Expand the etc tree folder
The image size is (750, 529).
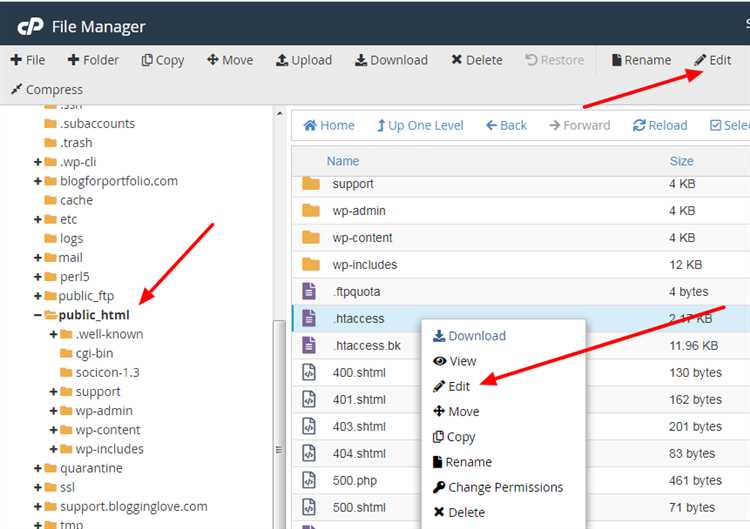point(38,220)
